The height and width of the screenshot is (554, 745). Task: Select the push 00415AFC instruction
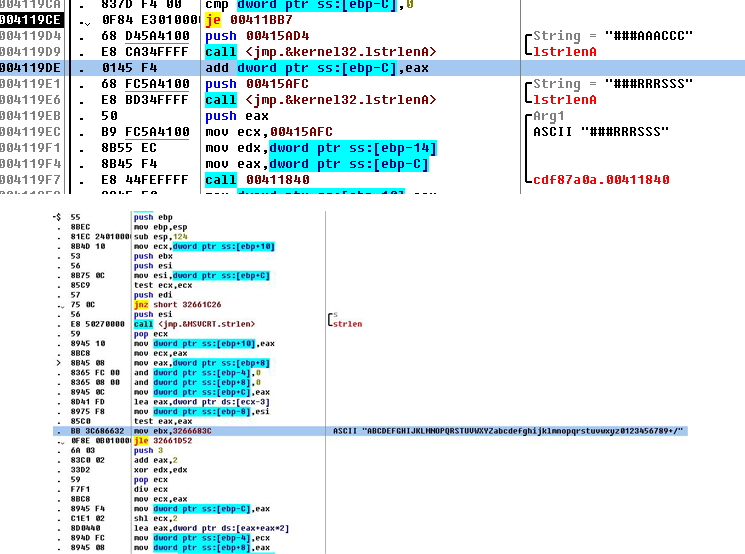point(262,84)
